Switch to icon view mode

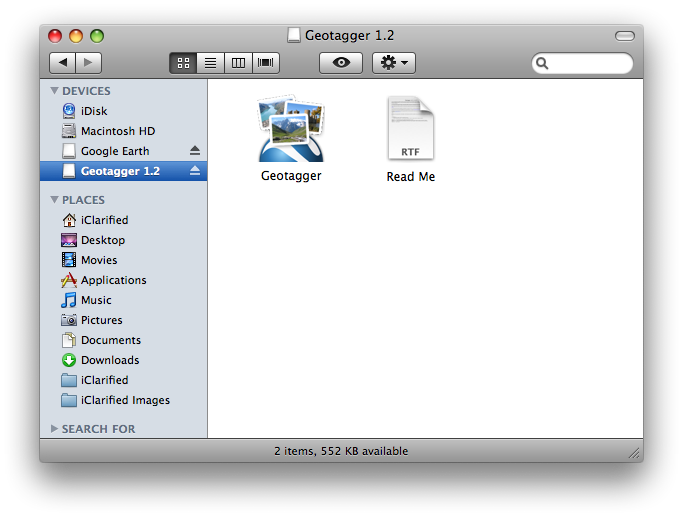click(183, 63)
